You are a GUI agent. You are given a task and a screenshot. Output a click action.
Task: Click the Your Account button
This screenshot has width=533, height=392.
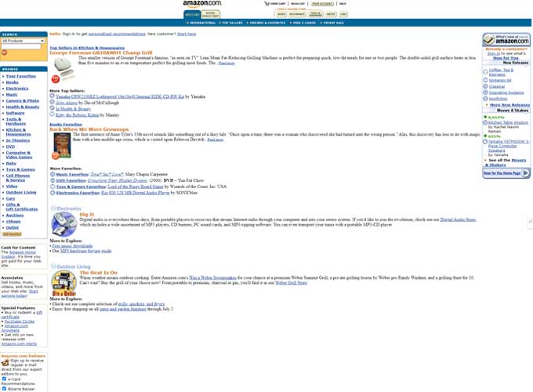point(322,4)
